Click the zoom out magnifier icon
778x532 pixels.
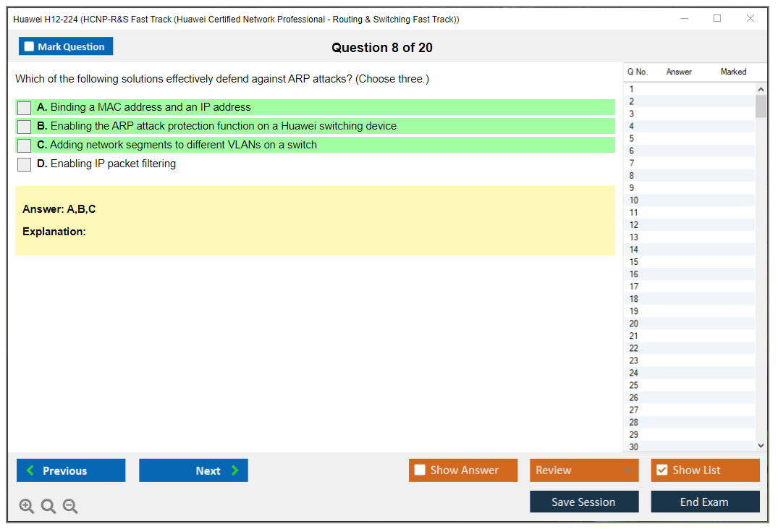[x=70, y=507]
